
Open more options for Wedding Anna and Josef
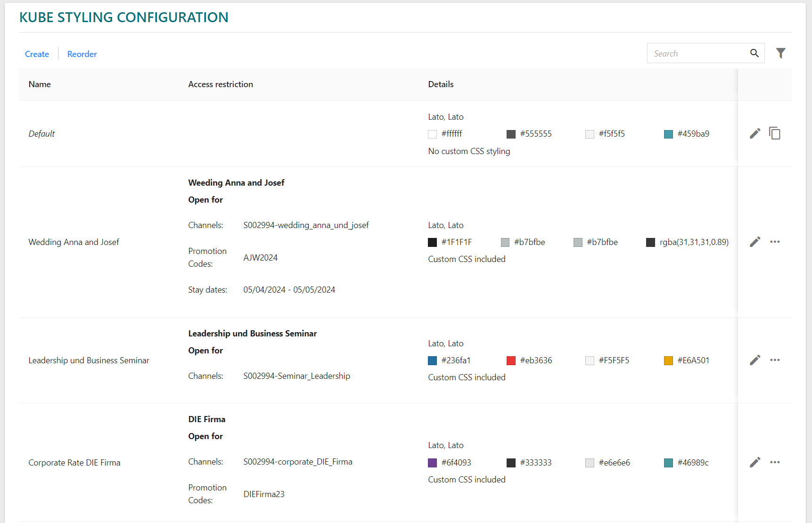[x=775, y=242]
